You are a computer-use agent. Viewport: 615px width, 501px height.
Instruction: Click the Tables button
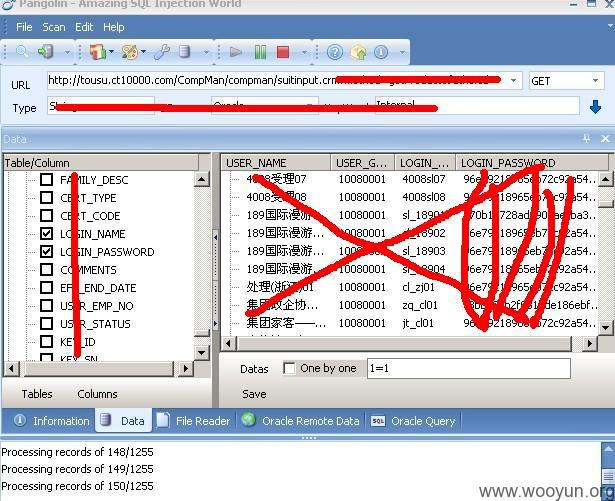tap(37, 394)
